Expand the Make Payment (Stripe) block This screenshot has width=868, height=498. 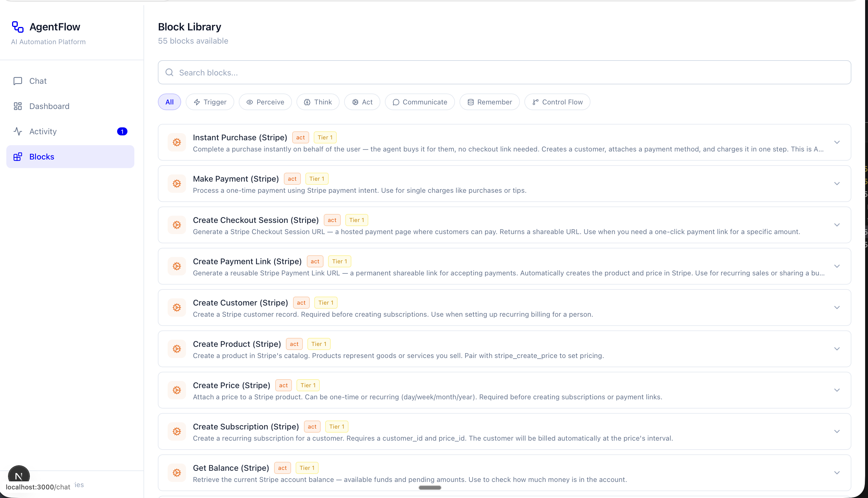(x=837, y=184)
